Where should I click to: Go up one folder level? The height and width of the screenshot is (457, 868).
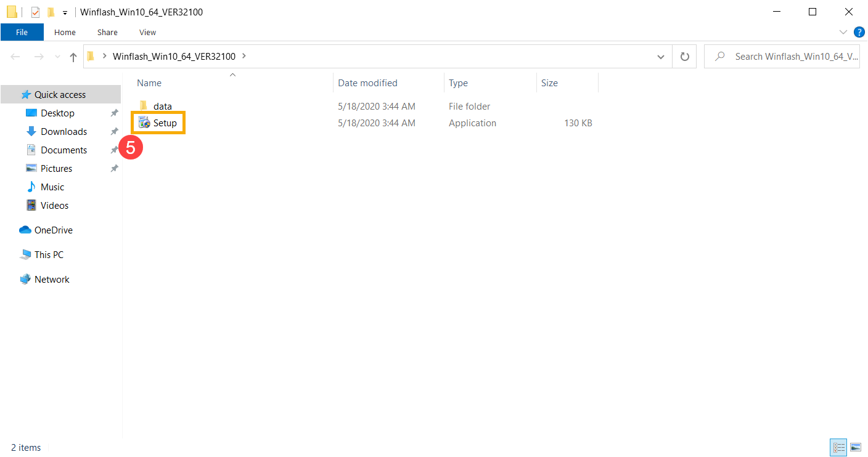[x=73, y=57]
